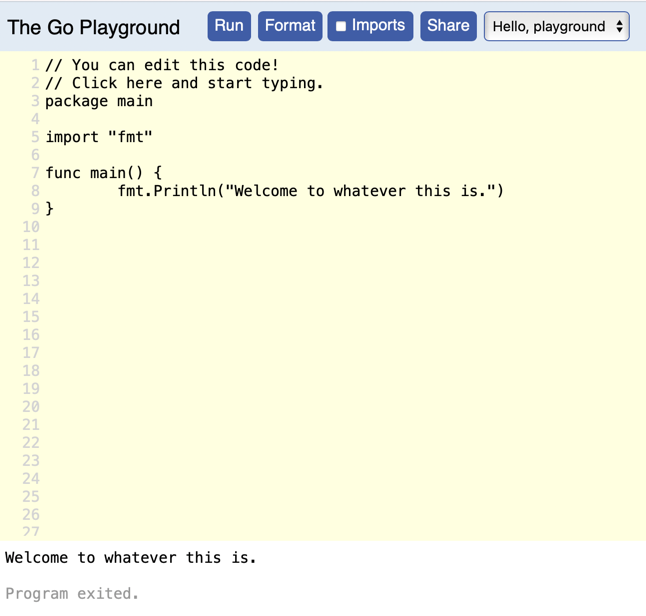Viewport: 646px width, 616px height.
Task: Click line number 26 in the gutter
Action: click(30, 515)
